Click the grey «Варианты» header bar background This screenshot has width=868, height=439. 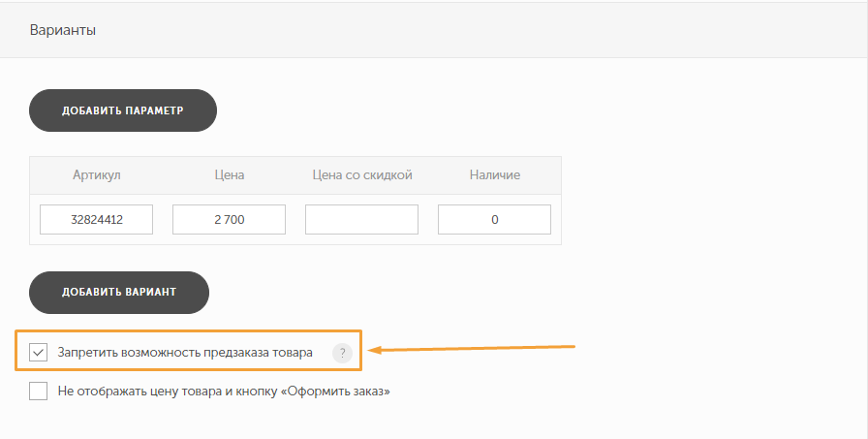[484, 30]
